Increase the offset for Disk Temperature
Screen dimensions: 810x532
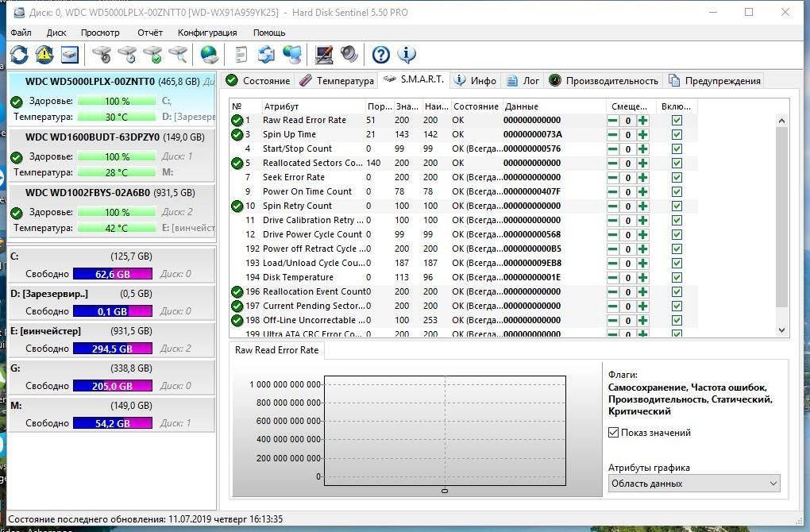(x=642, y=277)
